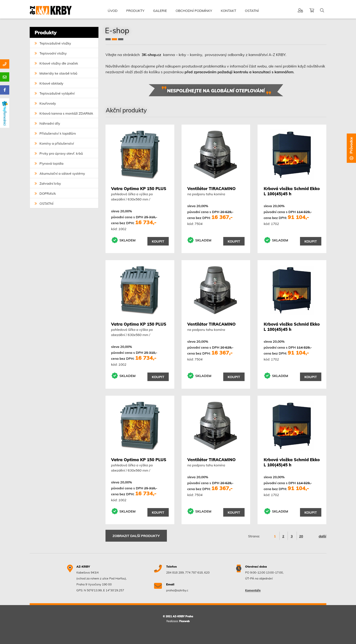Open the Flexweb footer link

pyautogui.click(x=184, y=621)
